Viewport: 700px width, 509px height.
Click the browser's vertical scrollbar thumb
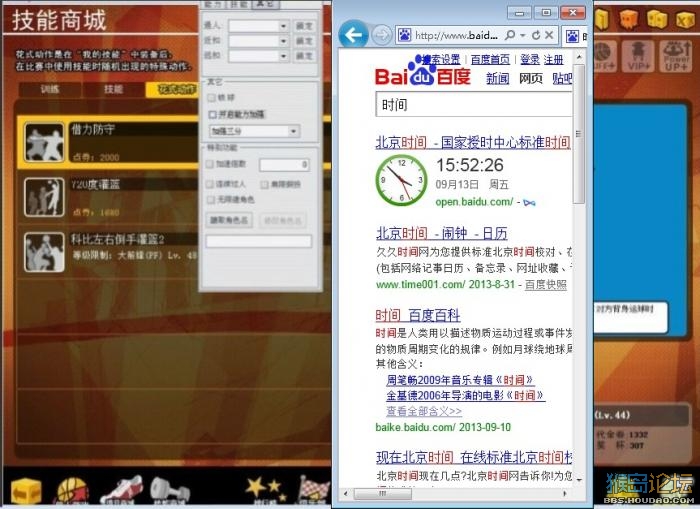click(x=579, y=134)
